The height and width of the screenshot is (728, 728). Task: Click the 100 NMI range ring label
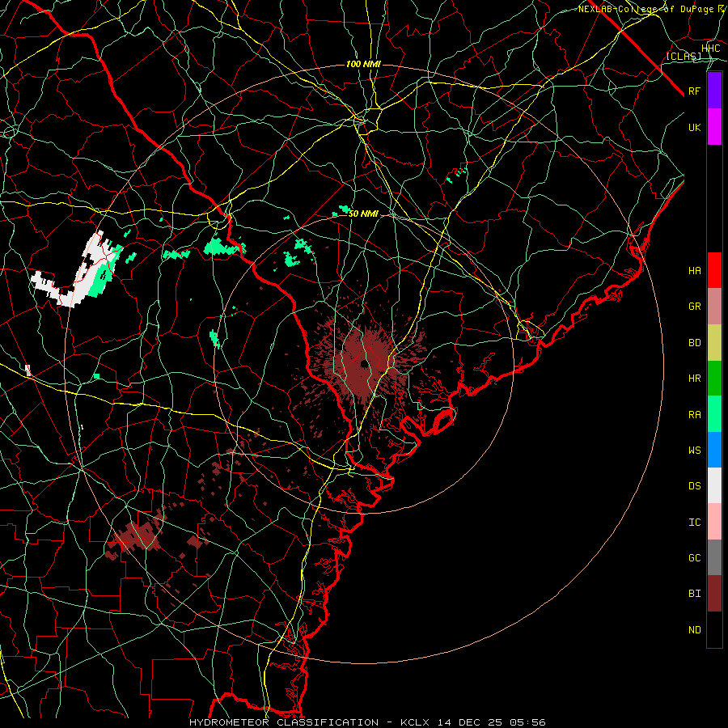(363, 64)
